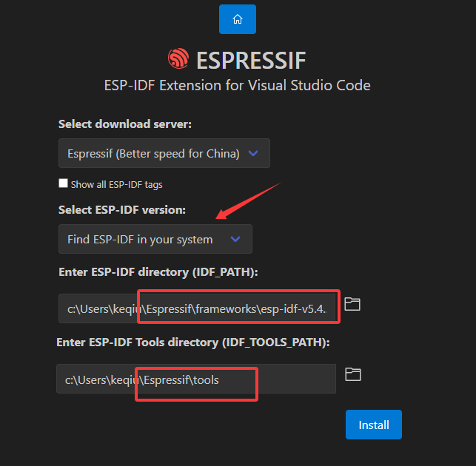Screen dimensions: 476x466
Task: Browse folder for ESP-IDF directory path
Action: pos(352,304)
